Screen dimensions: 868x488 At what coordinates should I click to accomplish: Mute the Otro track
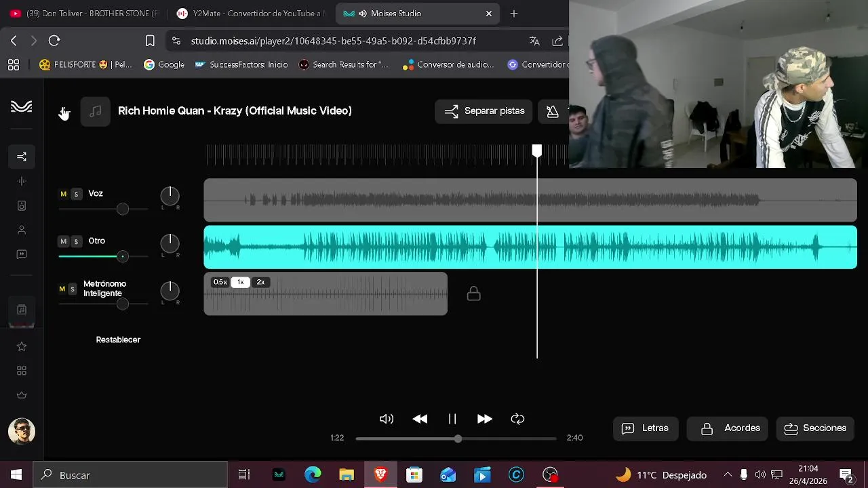(x=64, y=241)
